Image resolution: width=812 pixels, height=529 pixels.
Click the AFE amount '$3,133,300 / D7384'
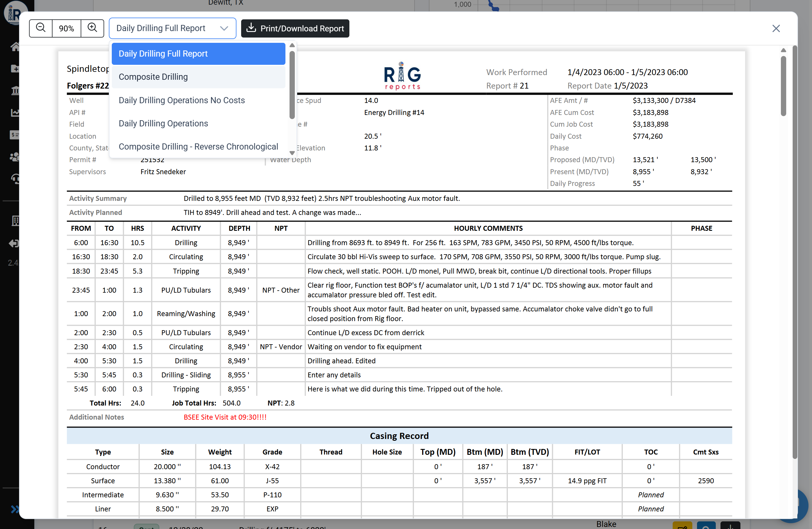(x=664, y=100)
